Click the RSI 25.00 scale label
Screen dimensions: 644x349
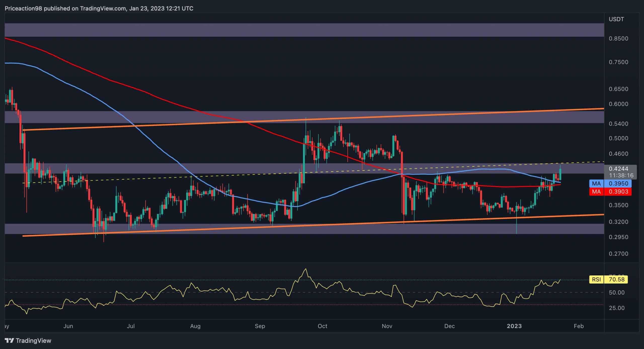coord(617,308)
